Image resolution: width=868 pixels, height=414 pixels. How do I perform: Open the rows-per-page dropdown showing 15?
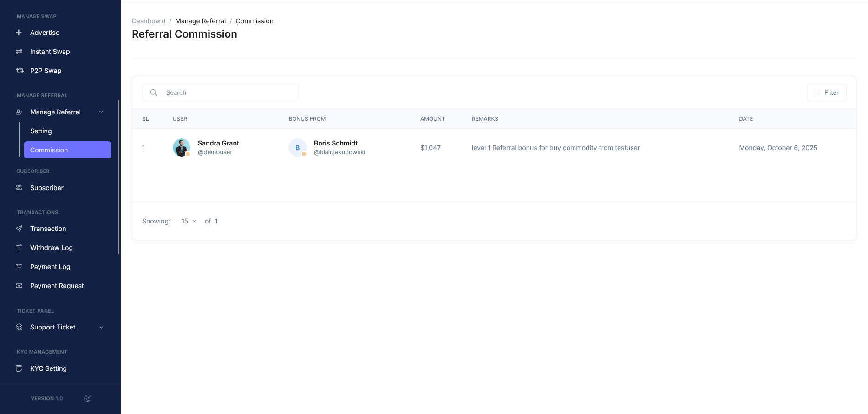tap(189, 221)
